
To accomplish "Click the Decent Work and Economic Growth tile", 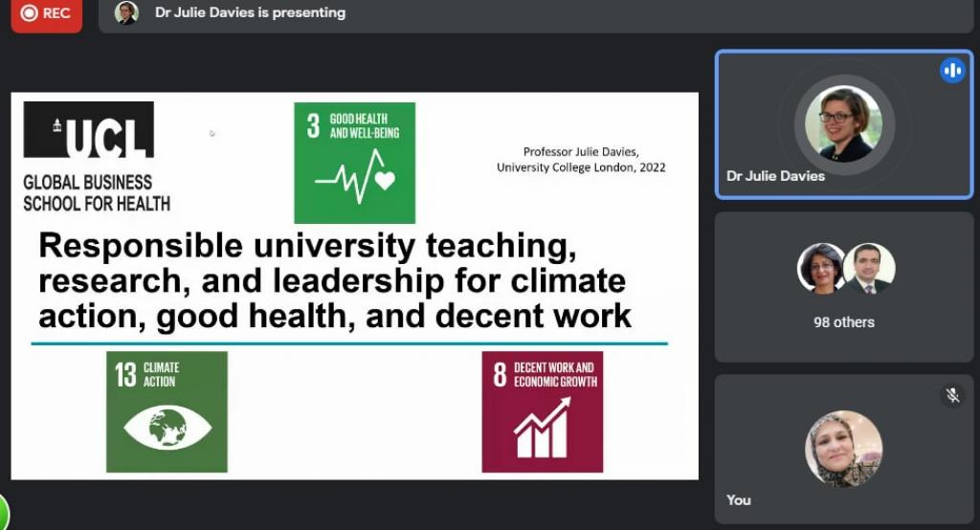I will tap(542, 411).
